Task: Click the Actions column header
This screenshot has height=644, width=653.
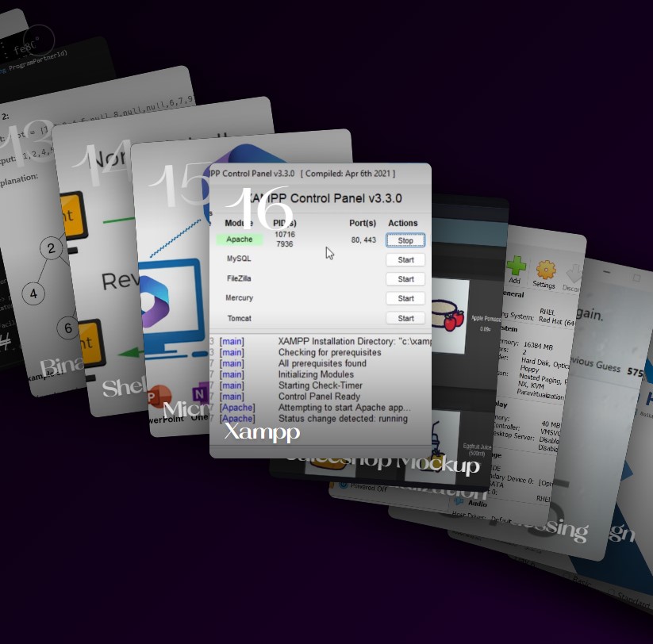Action: [x=403, y=223]
